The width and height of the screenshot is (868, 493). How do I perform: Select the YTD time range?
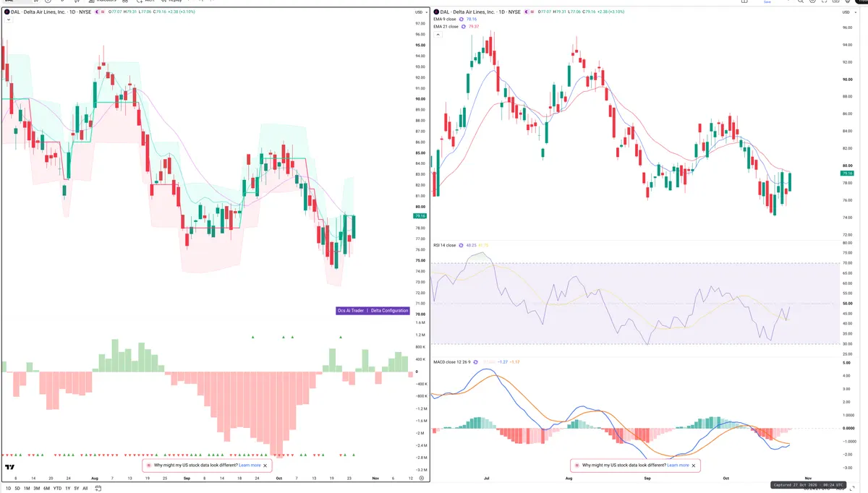click(x=57, y=489)
